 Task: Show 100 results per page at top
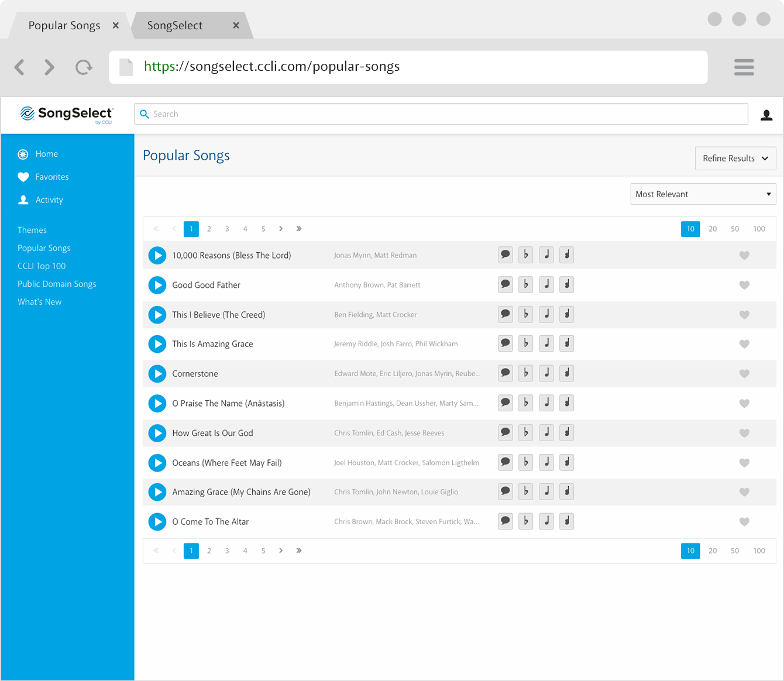759,229
